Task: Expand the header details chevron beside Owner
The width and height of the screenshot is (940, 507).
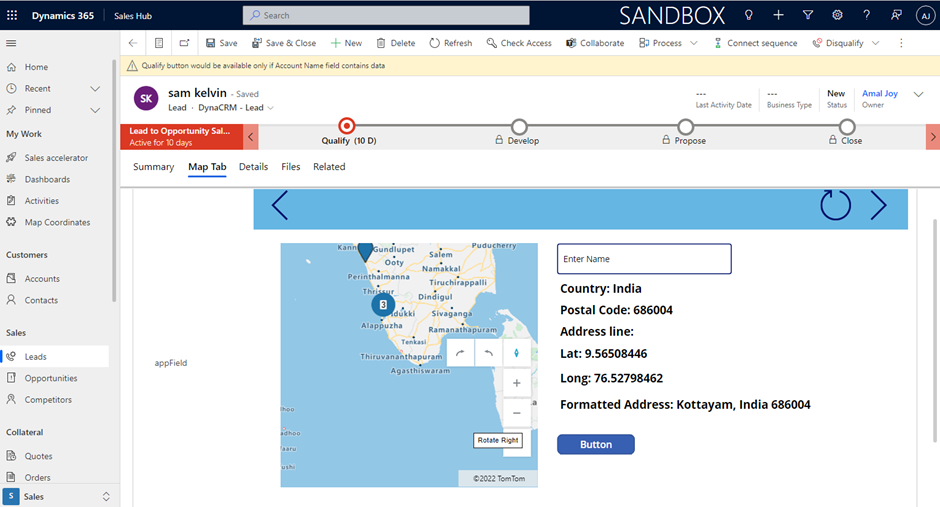Action: (x=919, y=94)
